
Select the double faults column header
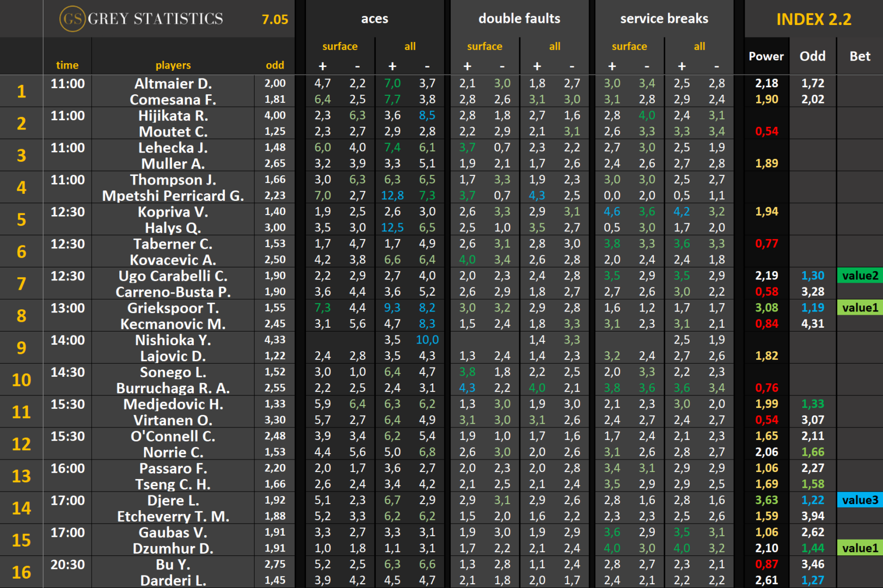tap(519, 19)
